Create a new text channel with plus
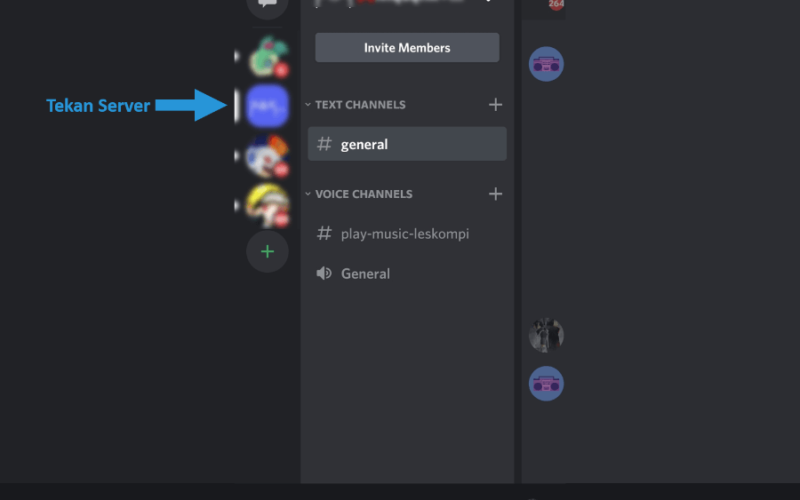800x500 pixels. coord(495,105)
